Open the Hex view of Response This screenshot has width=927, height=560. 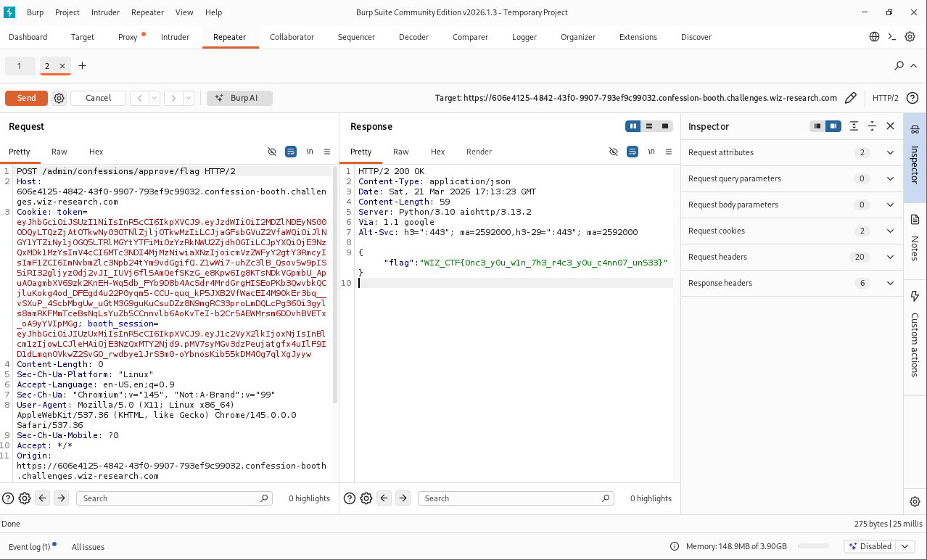[x=437, y=152]
